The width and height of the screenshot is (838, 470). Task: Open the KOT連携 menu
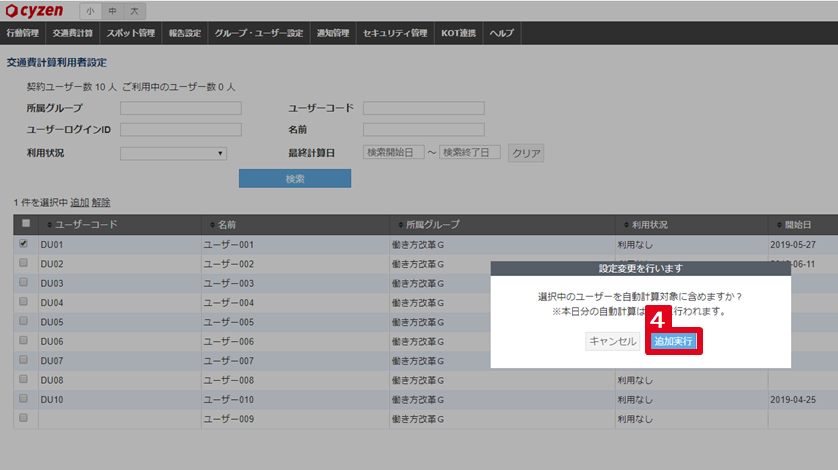tap(459, 33)
